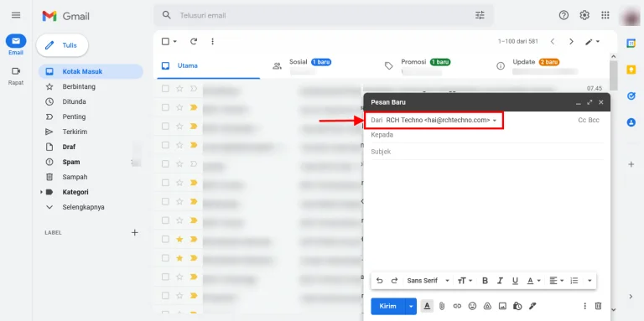Open the input tools pencil dropdown

pos(592,41)
